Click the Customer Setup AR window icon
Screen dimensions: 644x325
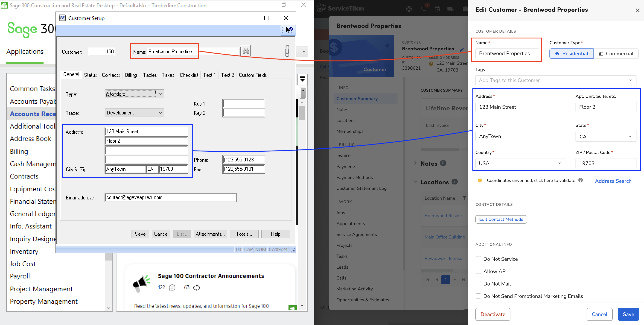(62, 18)
